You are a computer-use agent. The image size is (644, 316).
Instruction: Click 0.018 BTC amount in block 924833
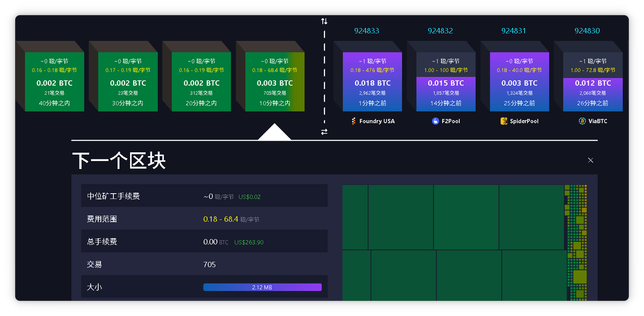[373, 83]
